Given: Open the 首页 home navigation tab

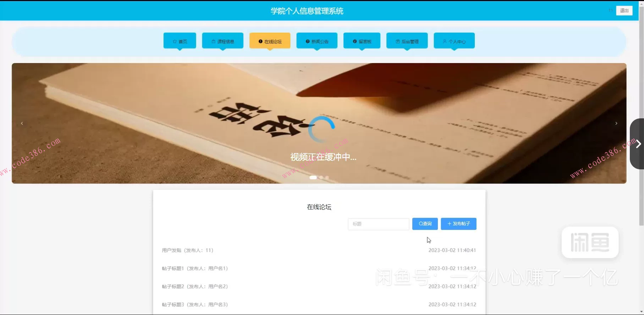Looking at the screenshot, I should point(180,41).
